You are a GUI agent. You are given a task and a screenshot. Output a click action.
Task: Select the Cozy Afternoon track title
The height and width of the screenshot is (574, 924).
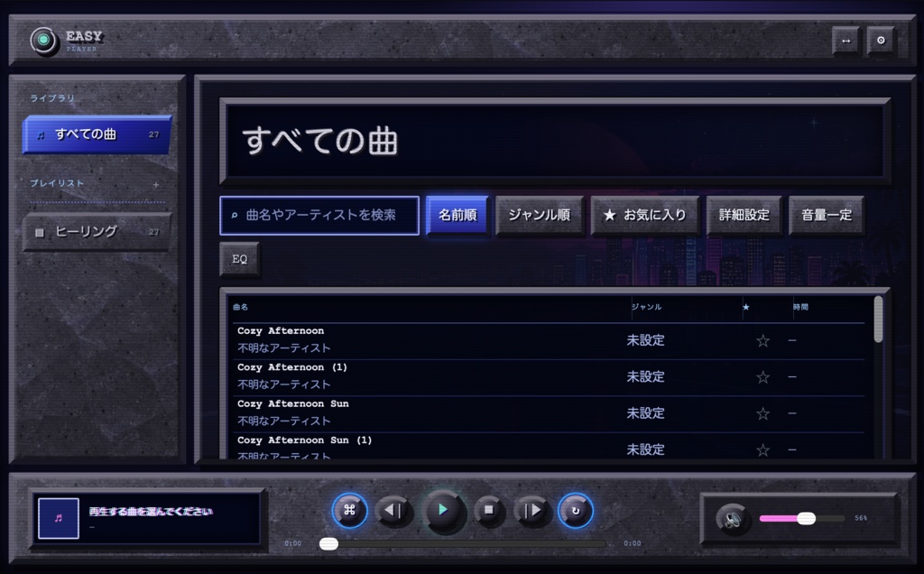point(281,331)
